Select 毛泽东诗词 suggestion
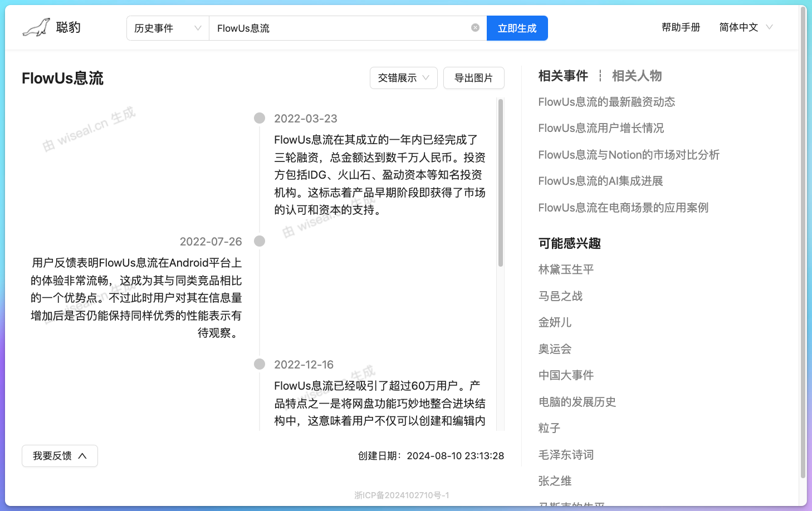Viewport: 812px width, 511px height. click(x=566, y=455)
